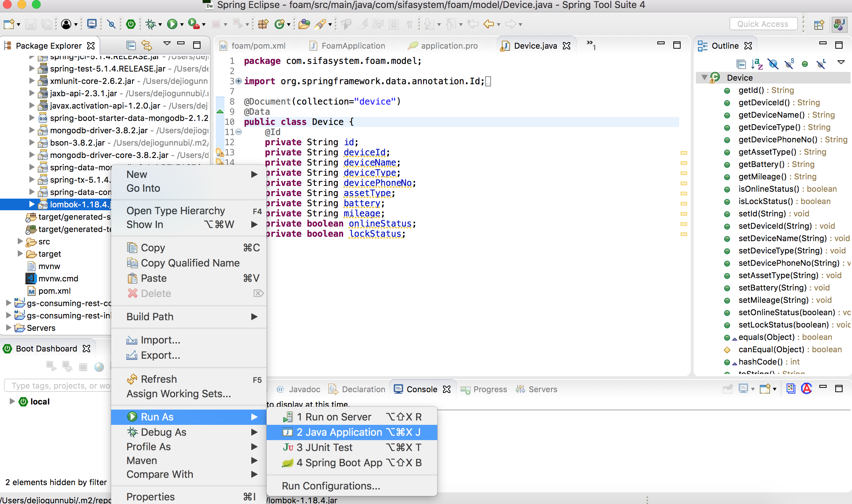
Task: Switch to foam/pom.xml editor tab
Action: pyautogui.click(x=253, y=46)
